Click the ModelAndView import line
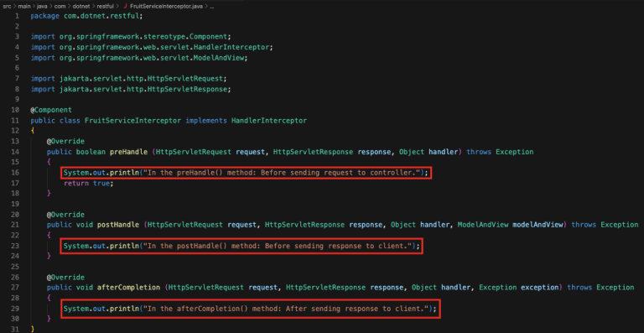The image size is (644, 333). [x=140, y=59]
